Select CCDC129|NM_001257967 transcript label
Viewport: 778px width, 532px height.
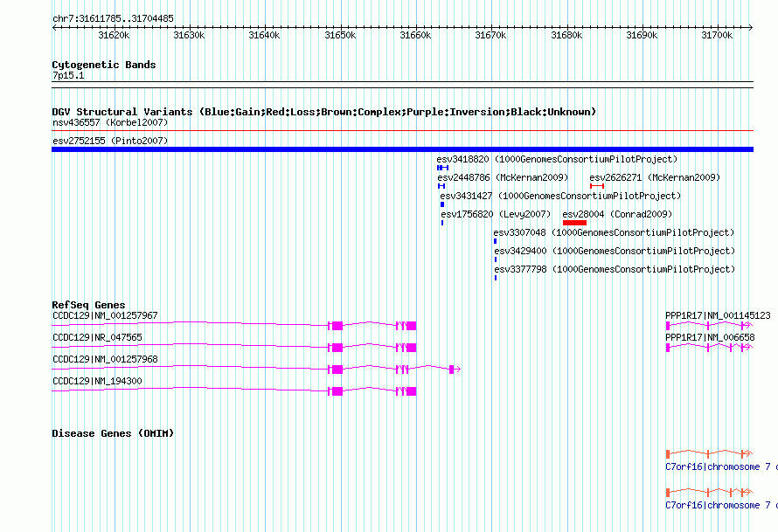tap(105, 316)
